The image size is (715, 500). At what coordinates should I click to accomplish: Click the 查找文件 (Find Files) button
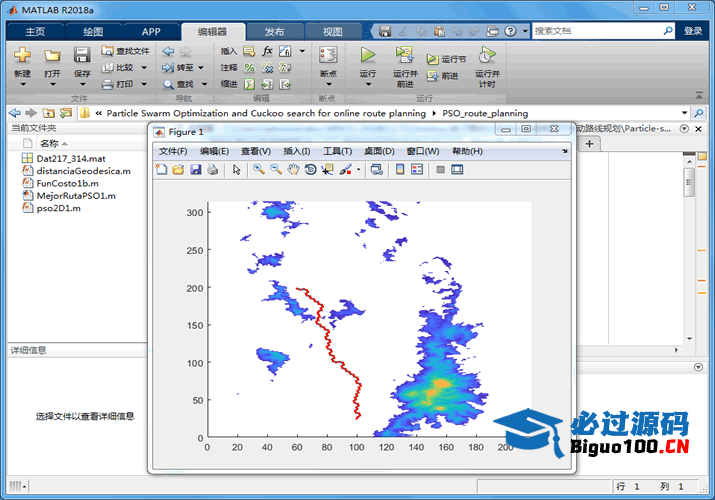(x=126, y=51)
